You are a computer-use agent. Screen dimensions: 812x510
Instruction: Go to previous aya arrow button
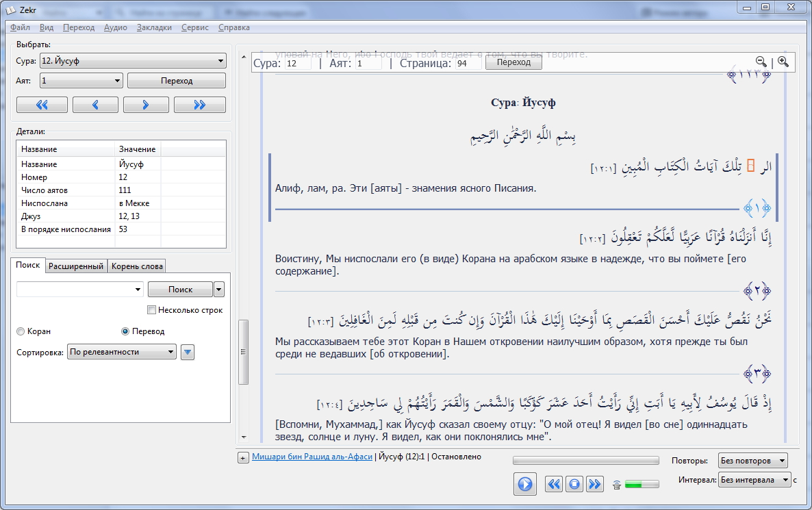[95, 105]
